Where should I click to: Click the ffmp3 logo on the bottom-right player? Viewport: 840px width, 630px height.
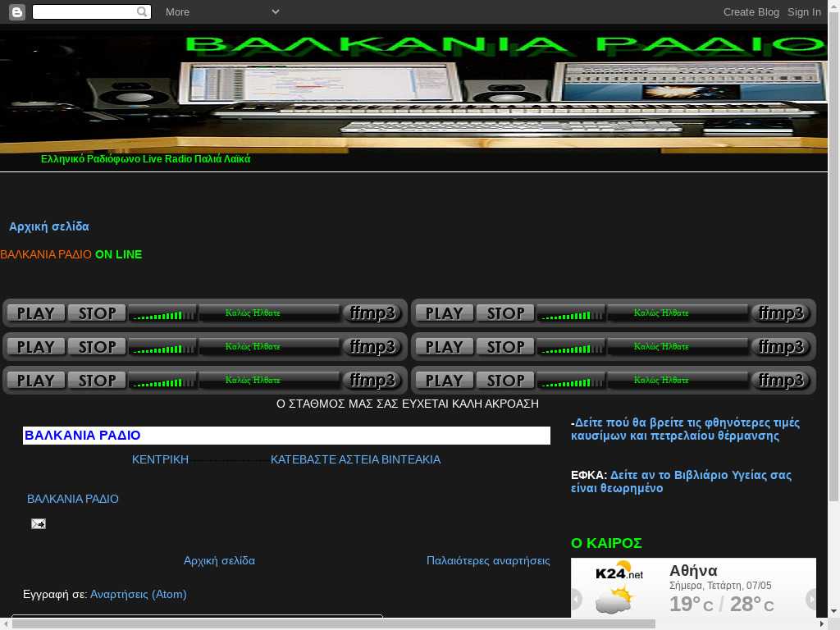pyautogui.click(x=782, y=381)
